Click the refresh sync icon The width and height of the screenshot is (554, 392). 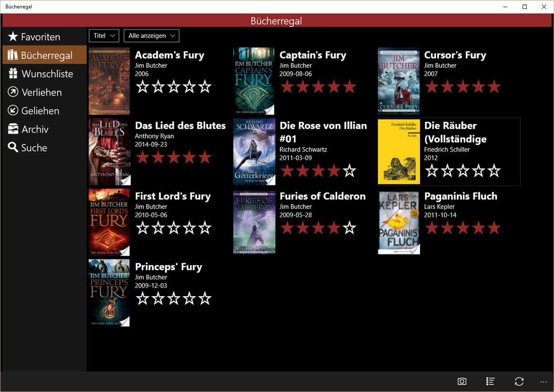519,381
